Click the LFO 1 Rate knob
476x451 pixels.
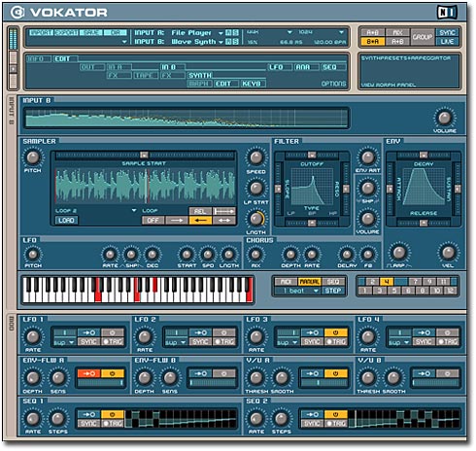pyautogui.click(x=33, y=337)
